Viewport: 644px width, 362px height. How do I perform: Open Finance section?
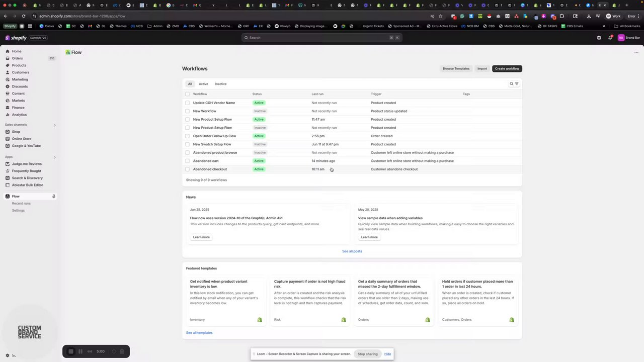click(18, 108)
